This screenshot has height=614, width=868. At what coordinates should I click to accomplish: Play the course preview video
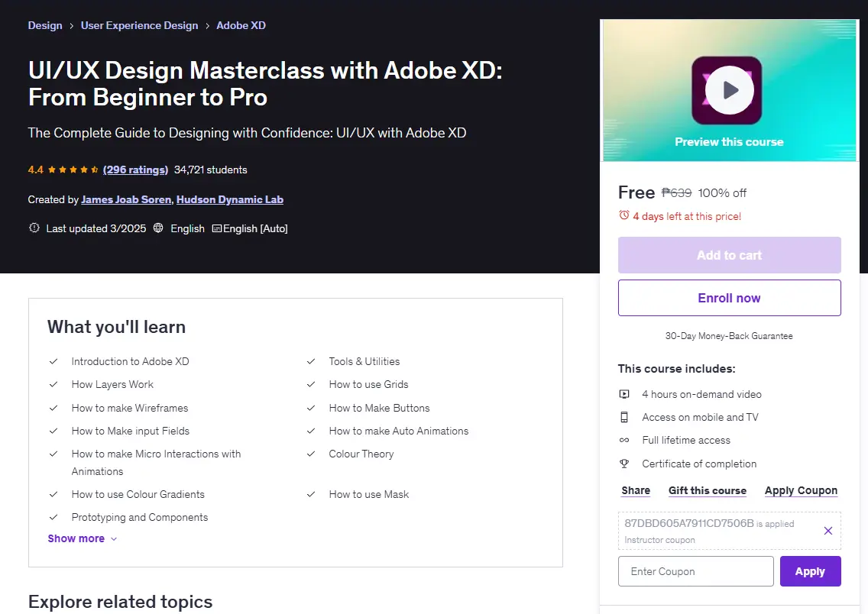click(x=729, y=89)
